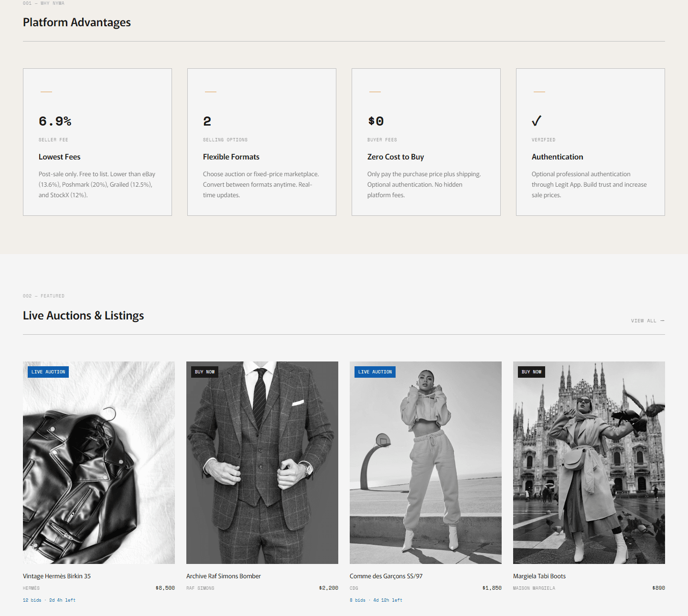The width and height of the screenshot is (688, 616).
Task: Click the SELLER FEE label
Action: [54, 140]
